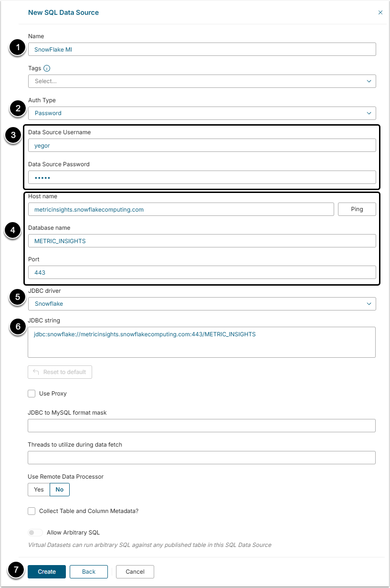Enable the Use Proxy checkbox
Viewport: 390px width, 588px height.
32,394
